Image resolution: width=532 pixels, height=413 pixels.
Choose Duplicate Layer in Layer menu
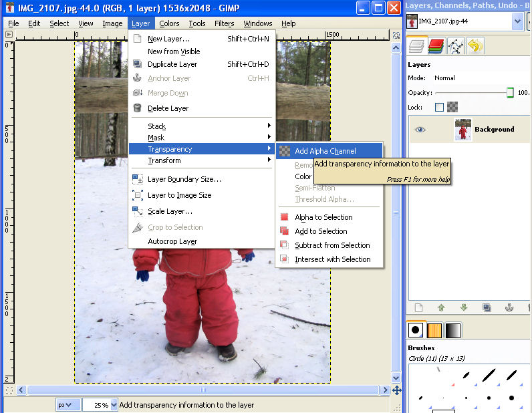pos(202,64)
